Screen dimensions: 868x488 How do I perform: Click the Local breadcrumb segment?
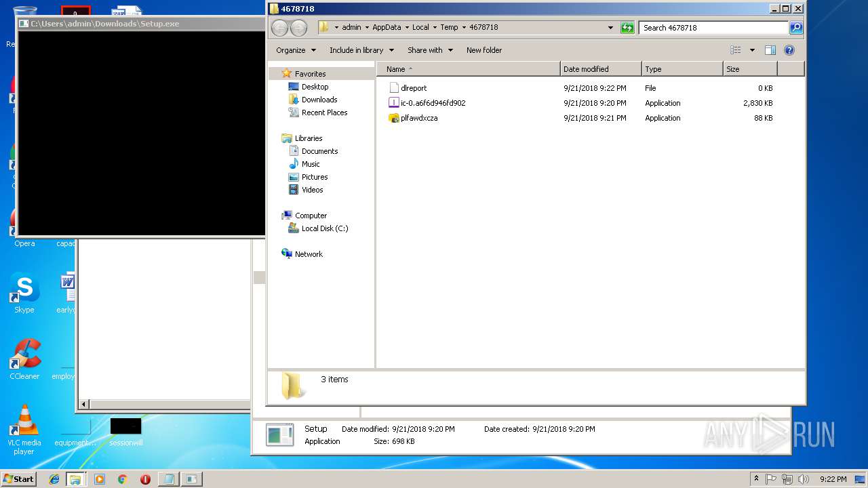pyautogui.click(x=420, y=28)
